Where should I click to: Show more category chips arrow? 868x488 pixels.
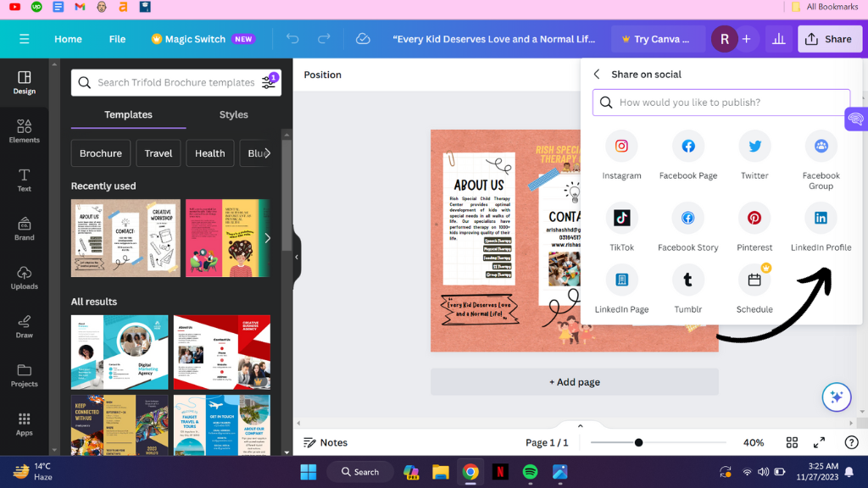pos(267,153)
